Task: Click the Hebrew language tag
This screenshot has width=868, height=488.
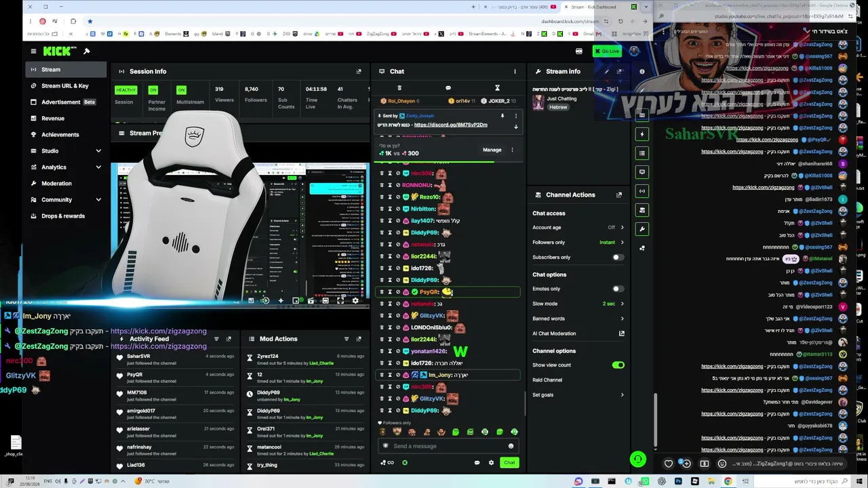Action: point(558,107)
